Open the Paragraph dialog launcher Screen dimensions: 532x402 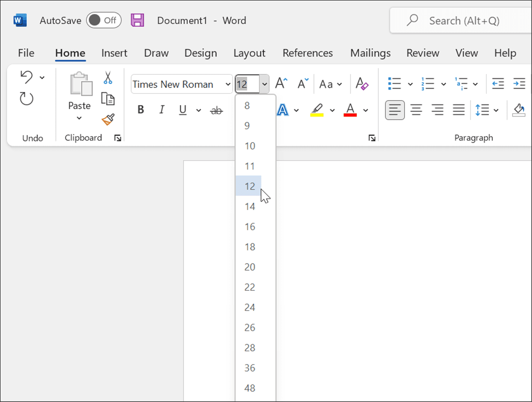372,138
